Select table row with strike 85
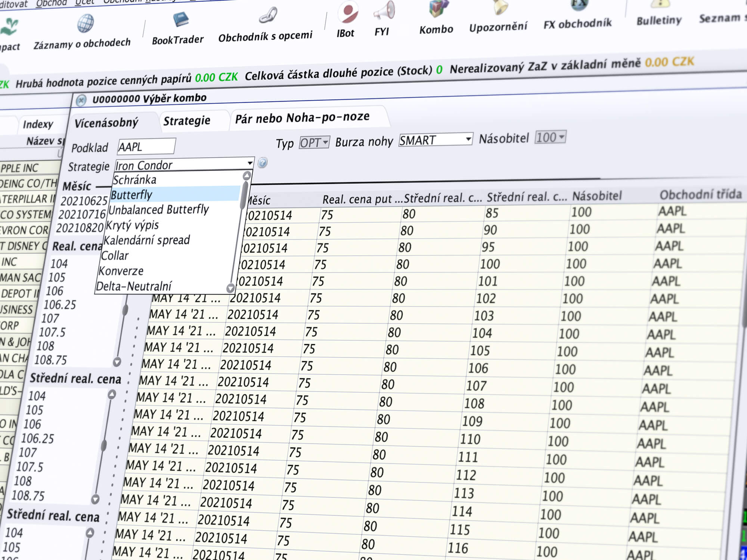The image size is (747, 560). [492, 213]
